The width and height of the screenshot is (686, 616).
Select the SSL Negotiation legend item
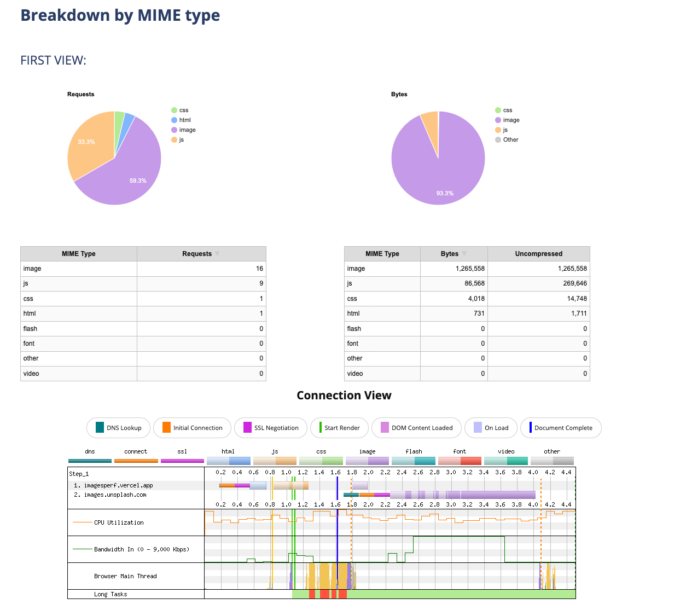[271, 428]
